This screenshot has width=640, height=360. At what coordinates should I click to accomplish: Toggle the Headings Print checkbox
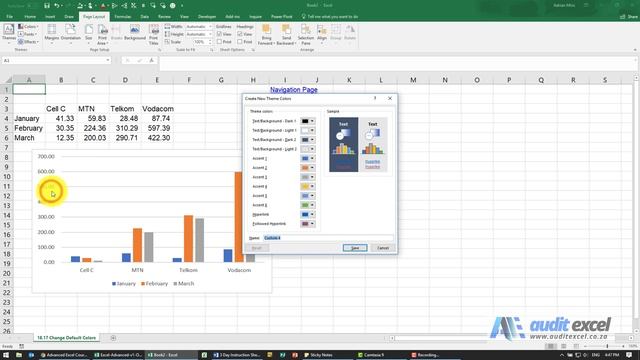point(240,42)
